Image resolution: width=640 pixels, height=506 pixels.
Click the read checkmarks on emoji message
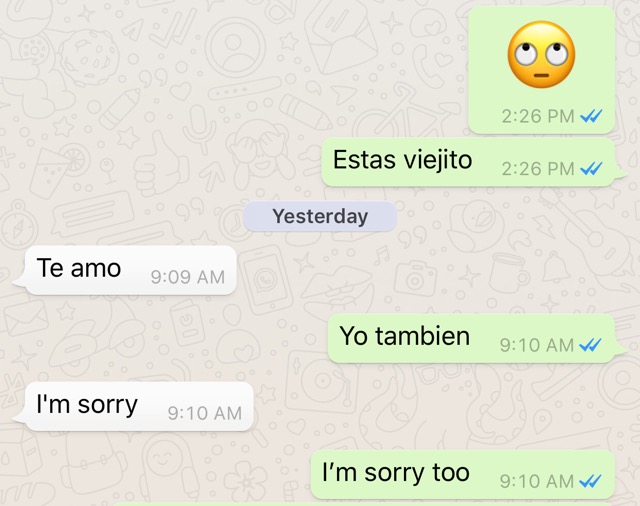(x=591, y=117)
